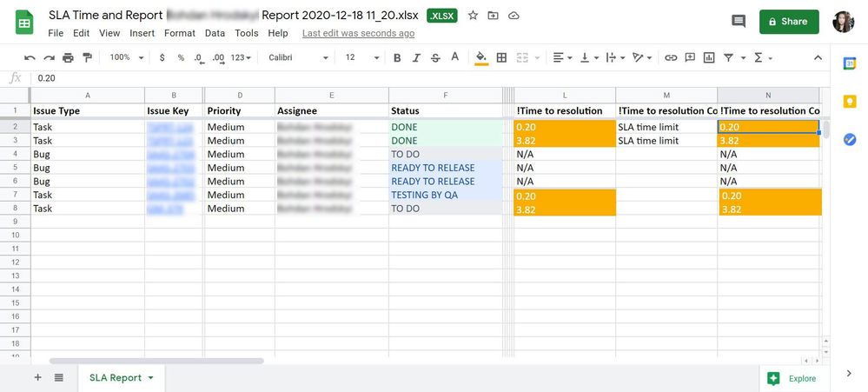The height and width of the screenshot is (392, 868).
Task: Click the Merge cells icon
Action: (x=522, y=57)
